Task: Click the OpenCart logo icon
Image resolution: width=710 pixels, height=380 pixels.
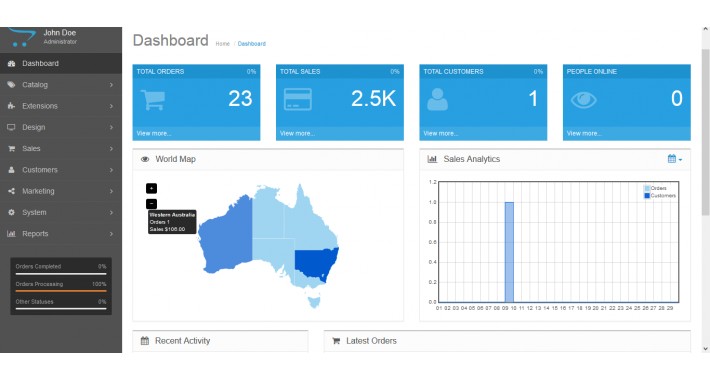Action: 21,38
